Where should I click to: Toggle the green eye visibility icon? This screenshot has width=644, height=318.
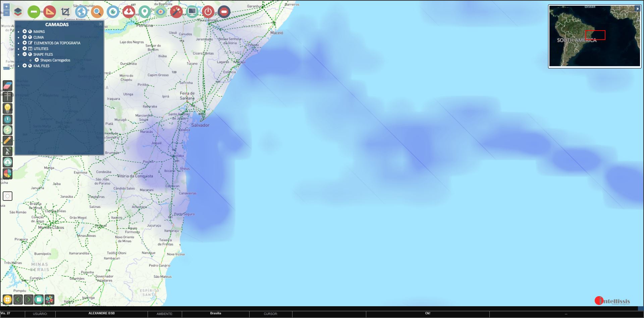[x=161, y=12]
